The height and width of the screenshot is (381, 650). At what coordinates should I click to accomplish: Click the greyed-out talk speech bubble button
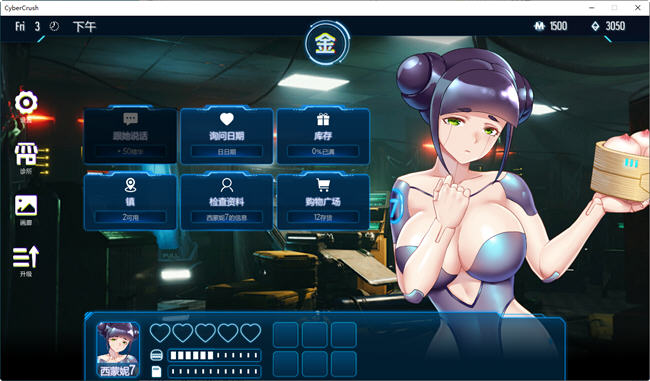point(131,136)
